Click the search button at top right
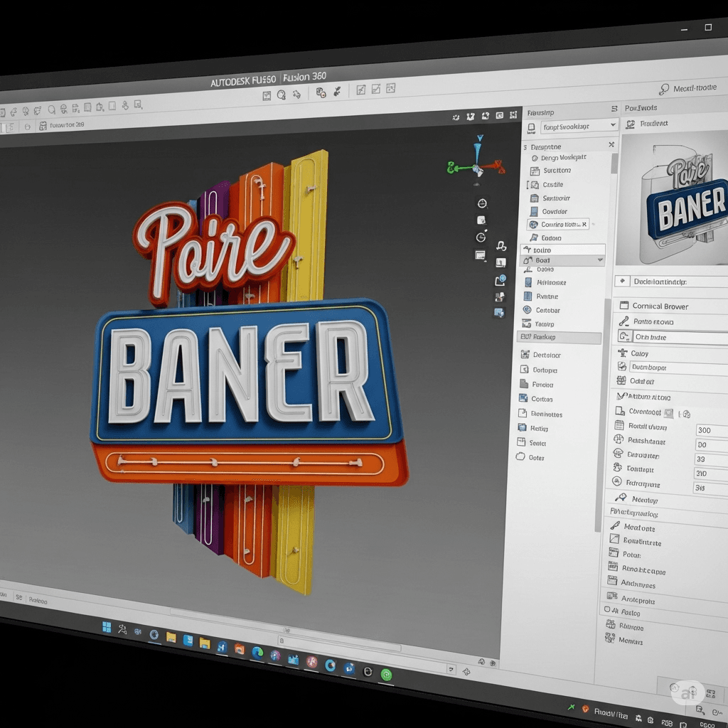 [x=664, y=89]
